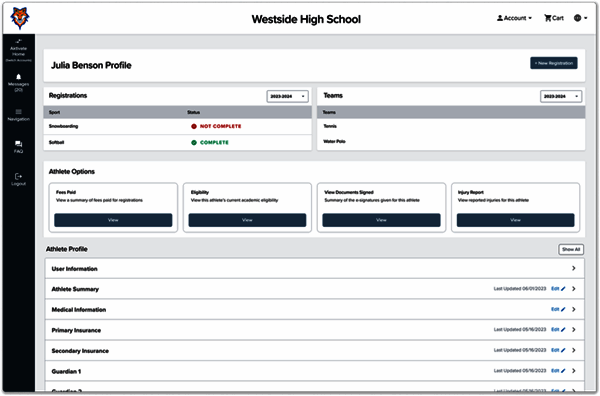
Task: Expand Guardian 1 chevron
Action: coord(574,371)
